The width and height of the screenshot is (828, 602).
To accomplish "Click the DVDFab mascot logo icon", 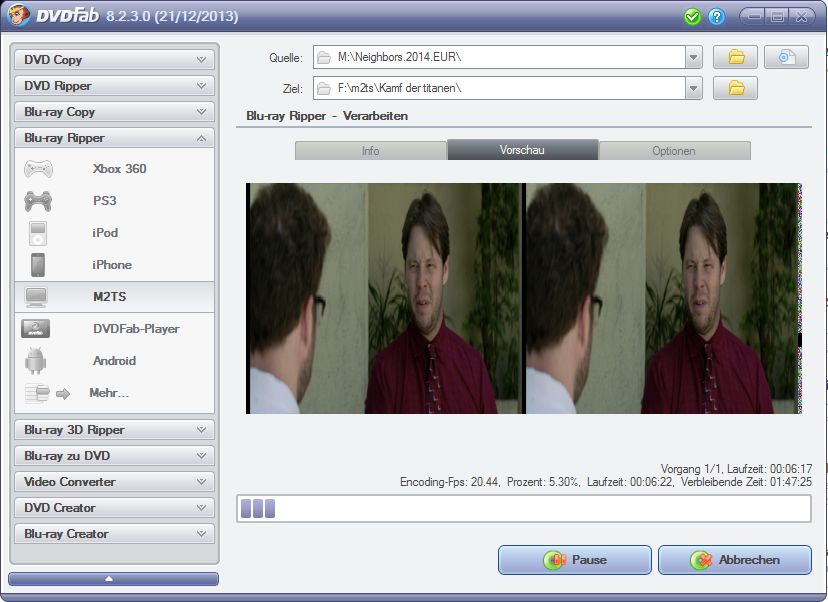I will pos(18,15).
